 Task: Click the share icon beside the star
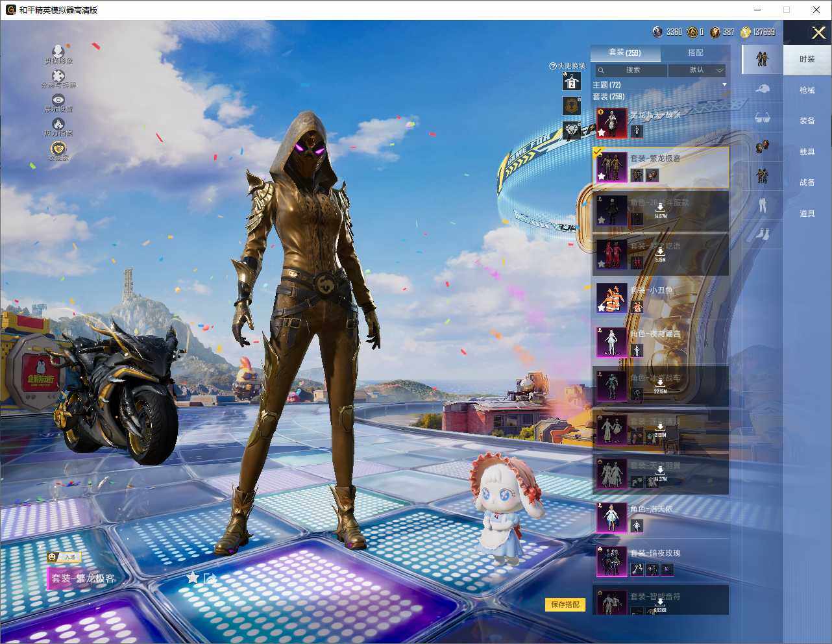tap(210, 577)
